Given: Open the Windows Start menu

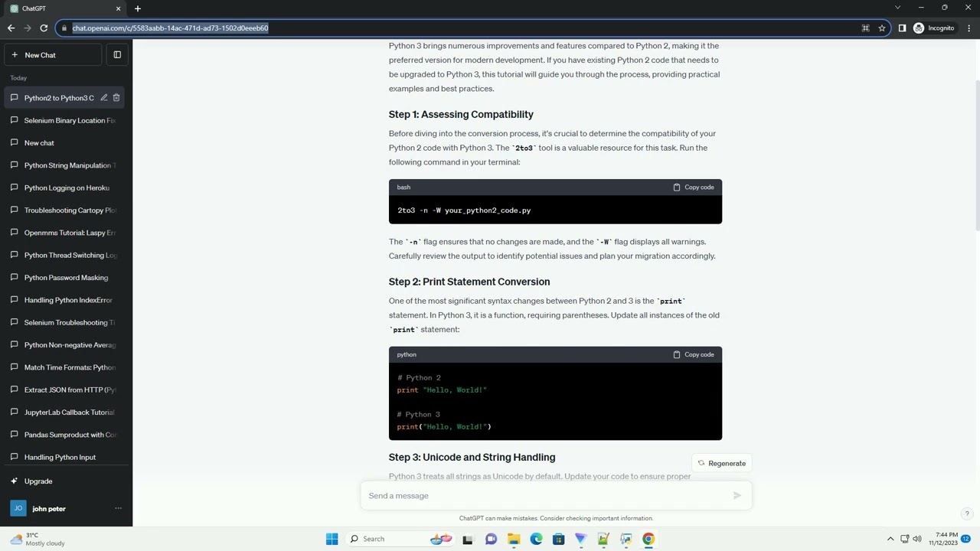Looking at the screenshot, I should (332, 539).
